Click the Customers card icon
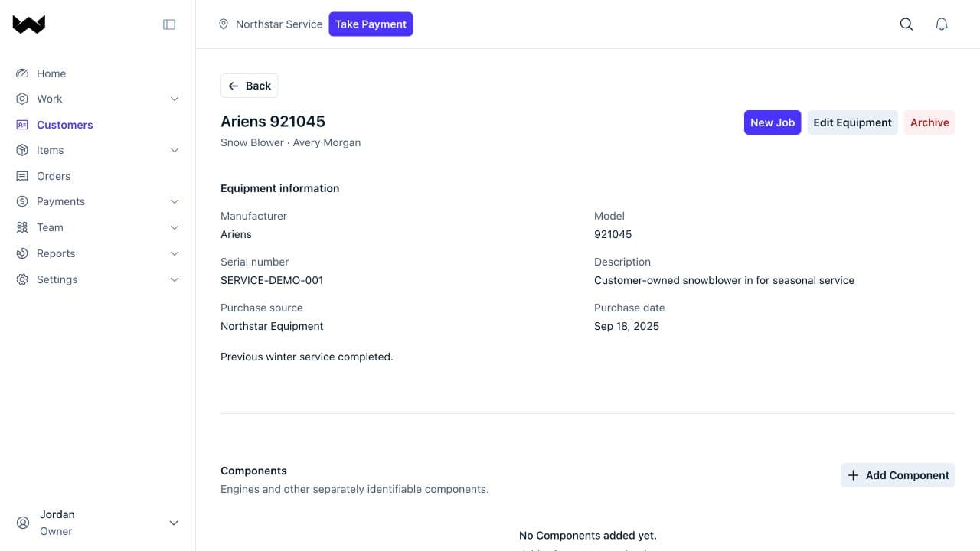The height and width of the screenshot is (551, 980). [x=22, y=125]
